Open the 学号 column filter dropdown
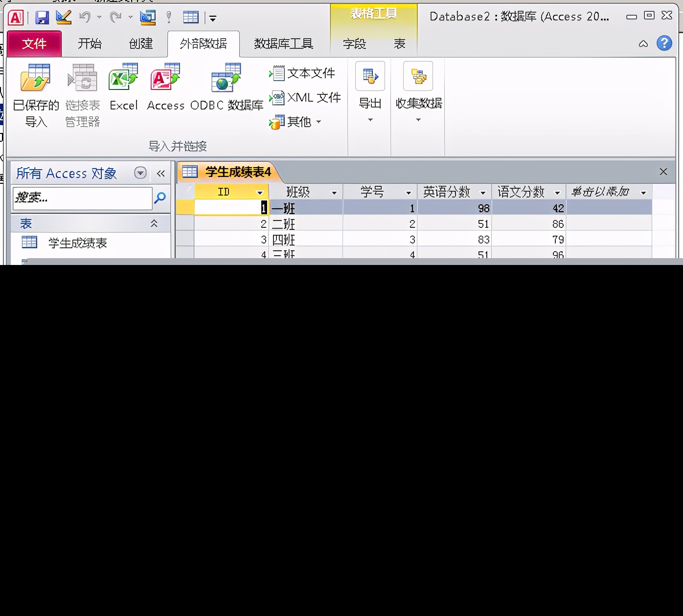The image size is (683, 616). point(409,193)
